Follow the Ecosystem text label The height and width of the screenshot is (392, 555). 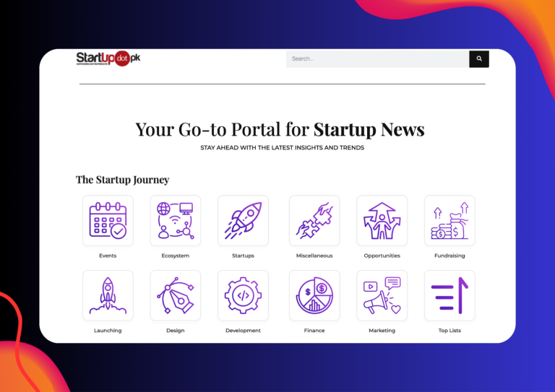tap(175, 256)
